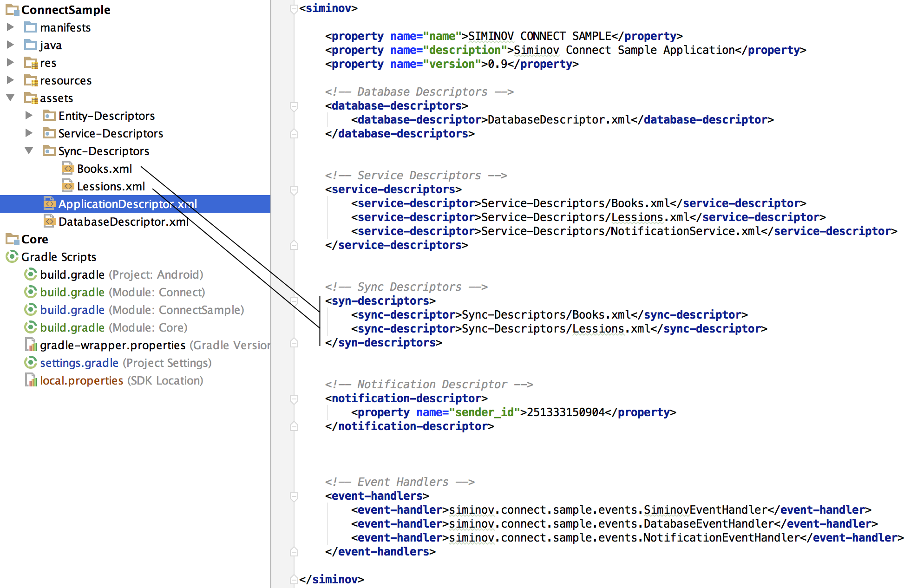Fold the service-descriptors XML block
Screen dimensions: 917x588
click(x=294, y=189)
